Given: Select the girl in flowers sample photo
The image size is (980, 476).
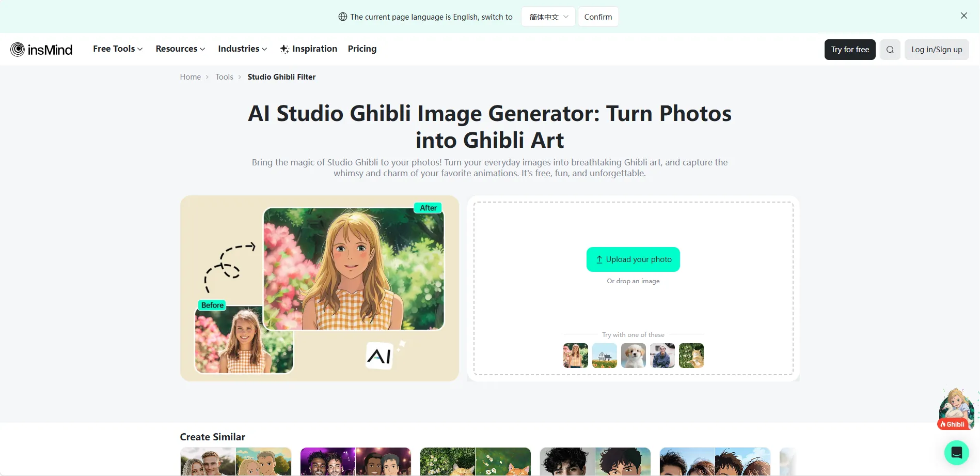Looking at the screenshot, I should click(x=576, y=356).
